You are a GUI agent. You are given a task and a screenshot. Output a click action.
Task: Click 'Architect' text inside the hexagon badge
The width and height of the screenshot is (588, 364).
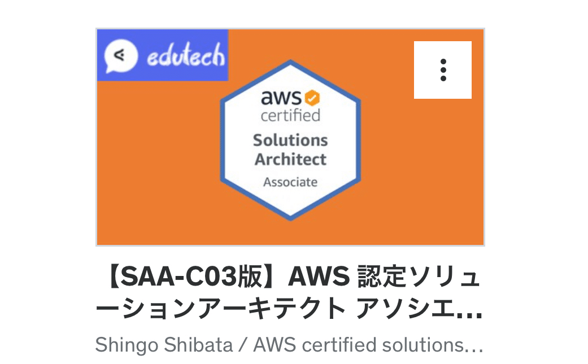[290, 160]
